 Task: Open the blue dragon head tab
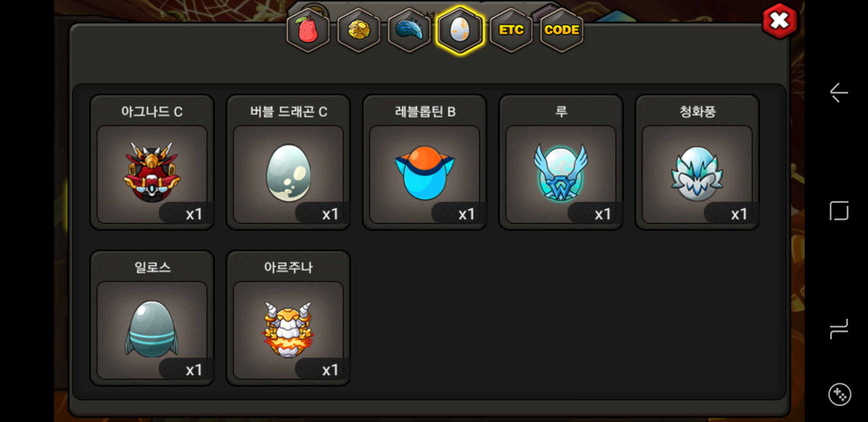coord(409,30)
